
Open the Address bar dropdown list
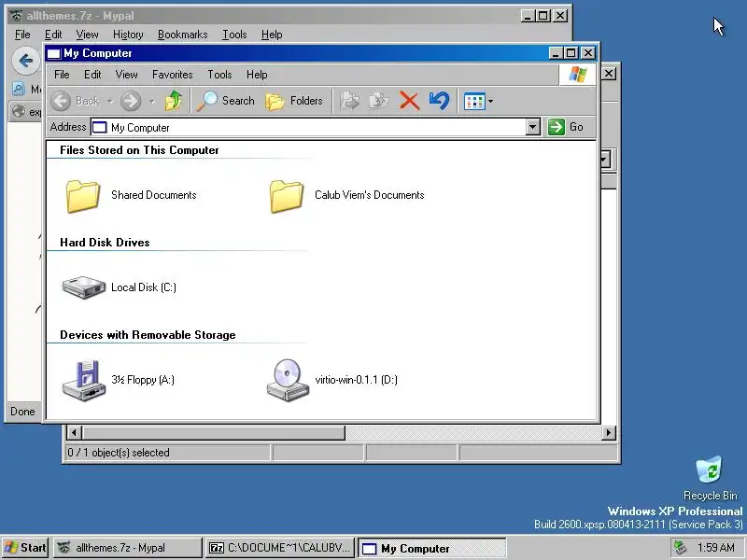pos(533,127)
